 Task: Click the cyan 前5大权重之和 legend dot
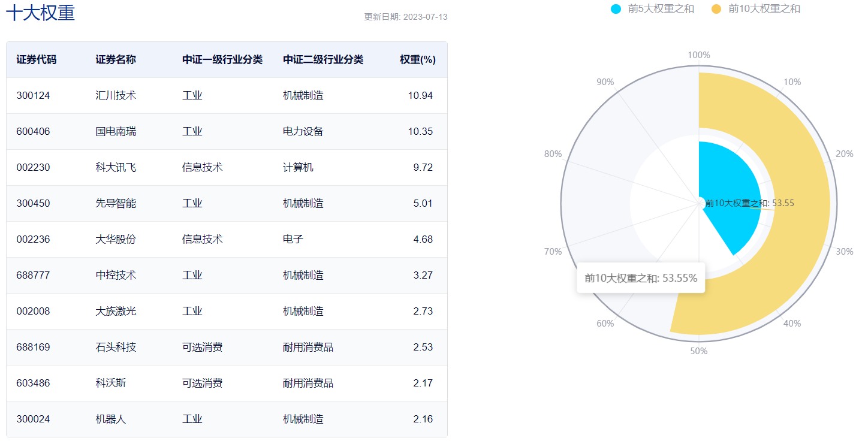coord(616,9)
